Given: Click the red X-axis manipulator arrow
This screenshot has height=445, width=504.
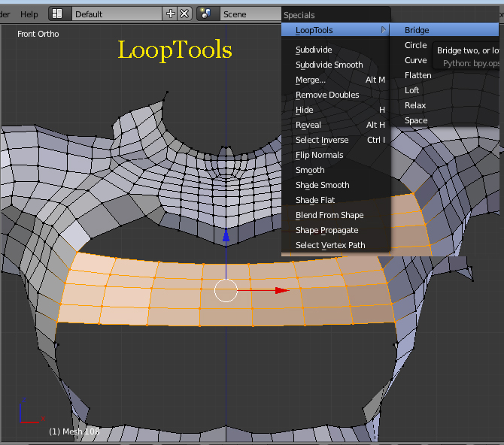Looking at the screenshot, I should click(282, 290).
